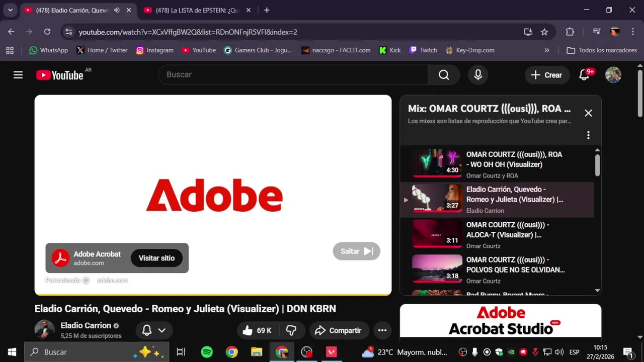Open the YouTube guide hamburger menu

[x=18, y=75]
